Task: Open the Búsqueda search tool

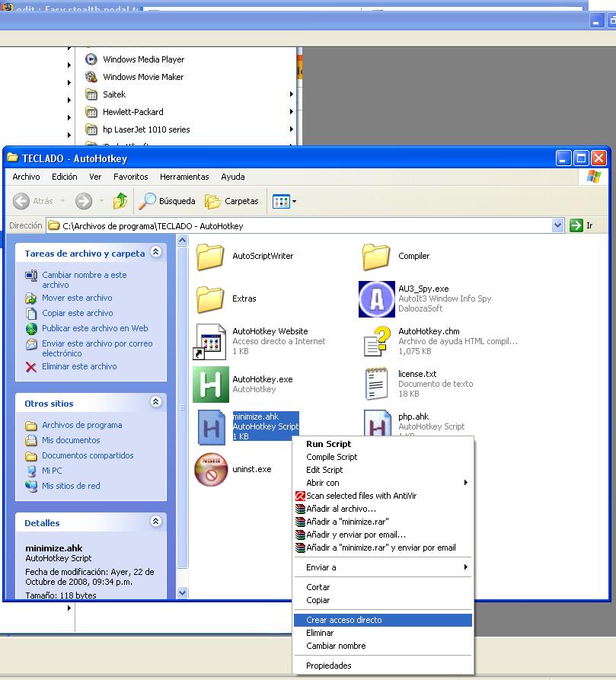Action: pos(168,201)
